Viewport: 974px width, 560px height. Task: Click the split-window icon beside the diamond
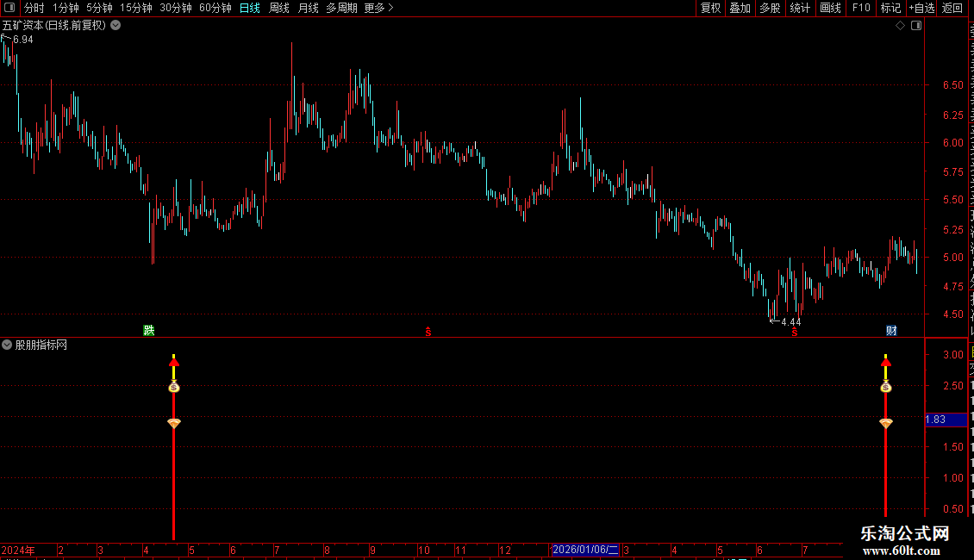tap(916, 26)
